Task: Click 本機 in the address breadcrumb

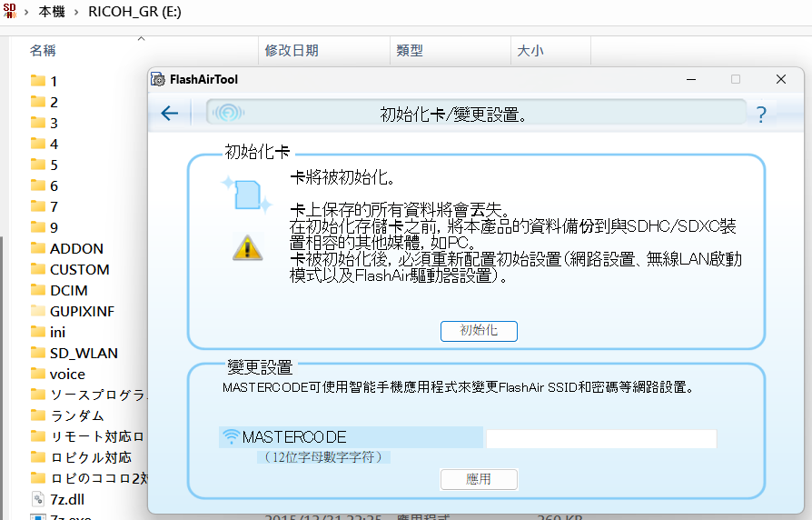Action: (52, 12)
